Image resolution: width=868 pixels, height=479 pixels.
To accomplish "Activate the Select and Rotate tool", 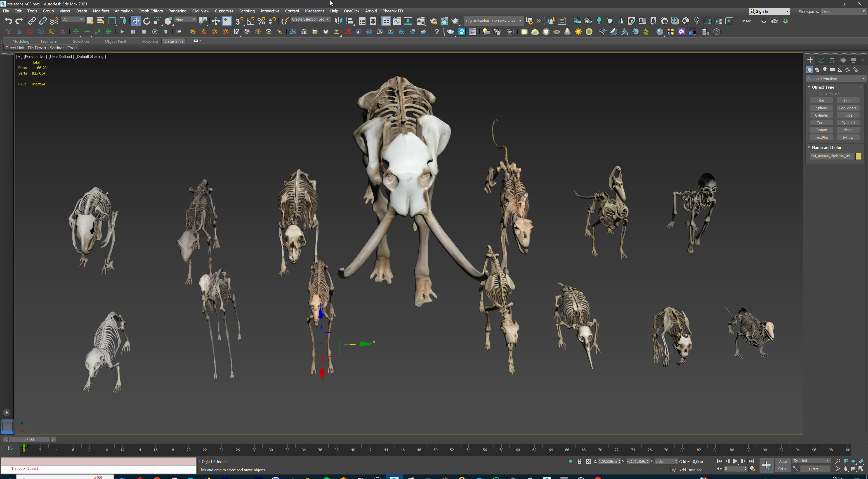I will 146,21.
